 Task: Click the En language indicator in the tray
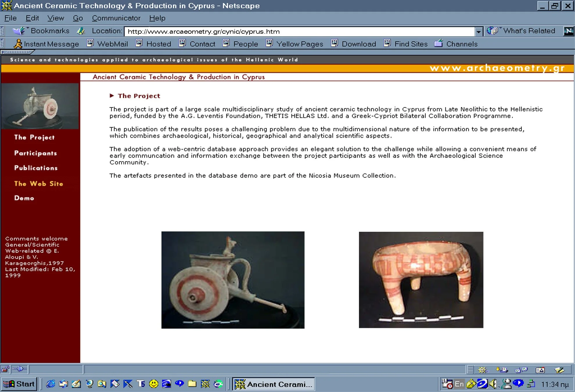pos(459,384)
